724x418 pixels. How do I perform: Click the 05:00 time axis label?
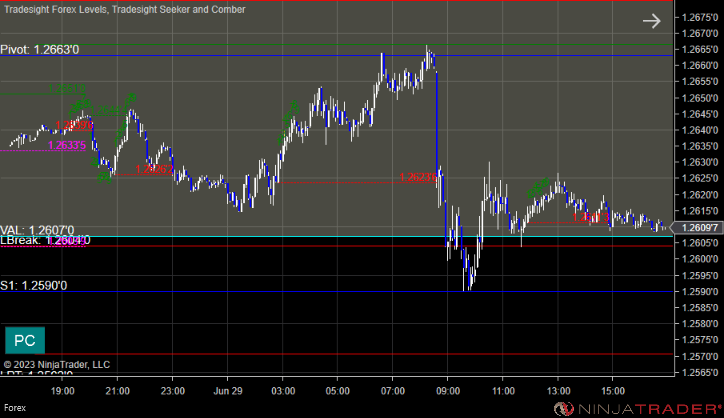[338, 391]
